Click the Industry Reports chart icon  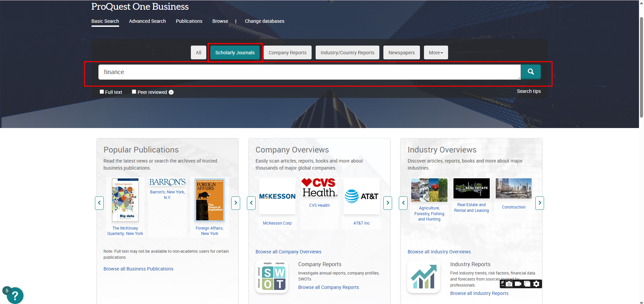click(x=424, y=277)
